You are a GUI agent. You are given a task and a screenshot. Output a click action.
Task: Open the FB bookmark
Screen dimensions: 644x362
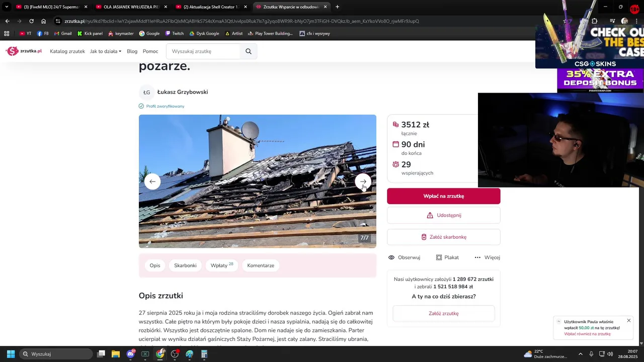coord(43,34)
